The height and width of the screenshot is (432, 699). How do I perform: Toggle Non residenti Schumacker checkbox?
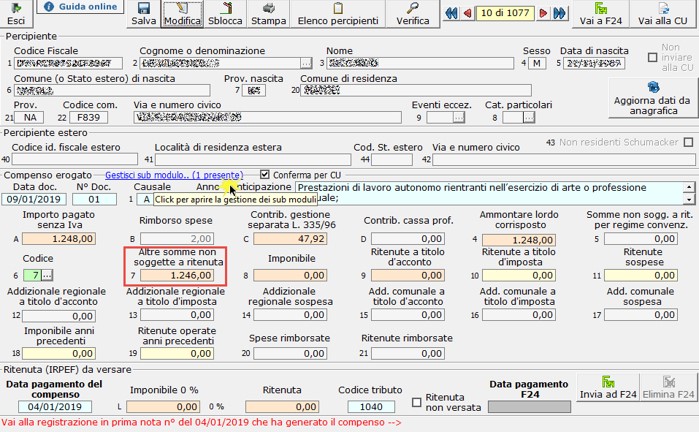click(689, 142)
